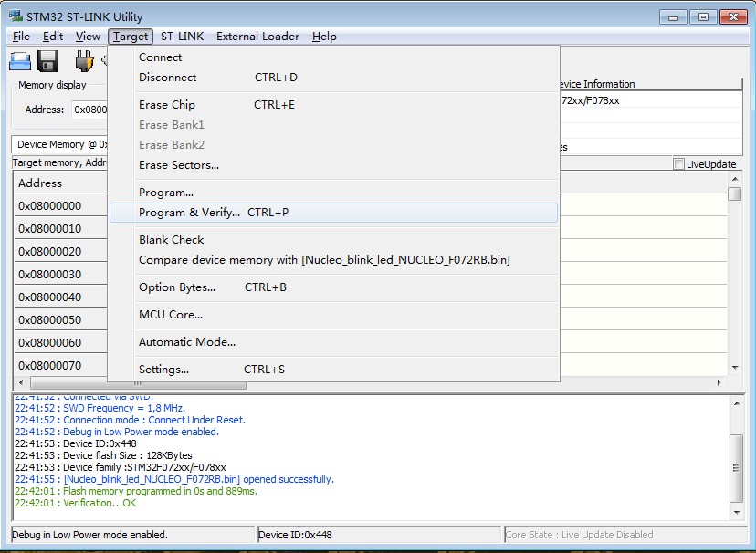Close the open Target menu

point(131,37)
